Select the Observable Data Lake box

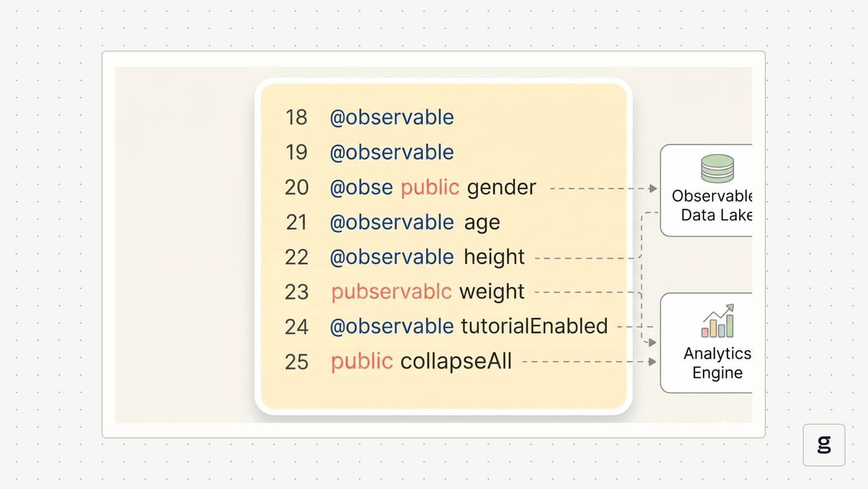706,191
